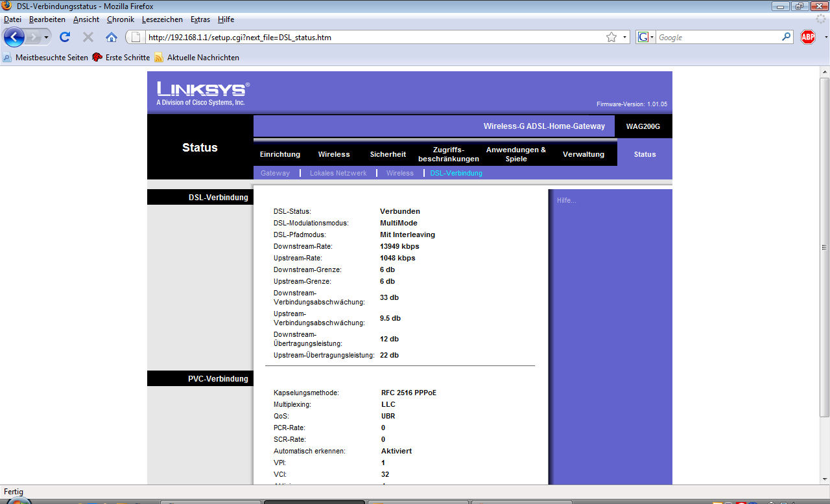Click the Adblock Plus ABP icon
Screen dimensions: 830x504
point(808,37)
